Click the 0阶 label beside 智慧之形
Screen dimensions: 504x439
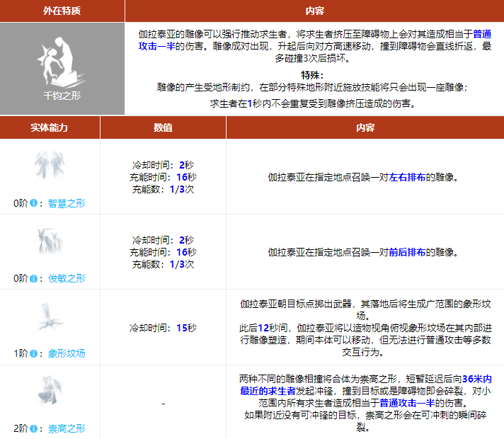pyautogui.click(x=21, y=203)
